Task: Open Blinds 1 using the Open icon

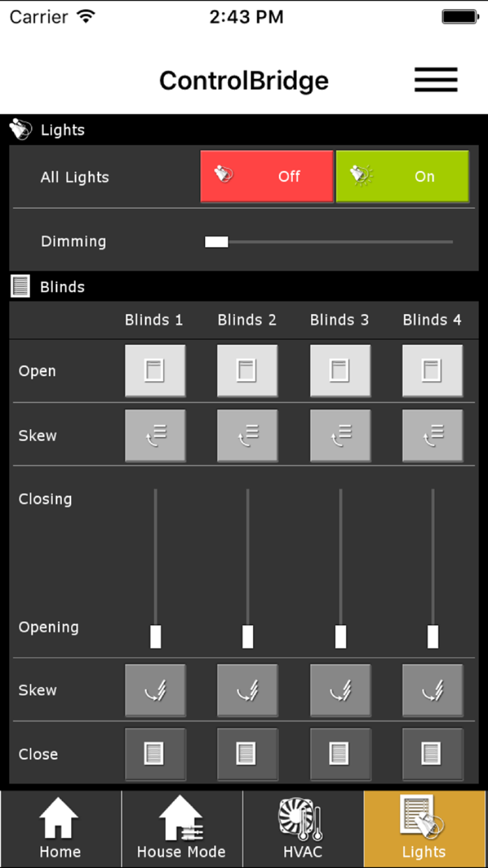Action: (x=155, y=371)
